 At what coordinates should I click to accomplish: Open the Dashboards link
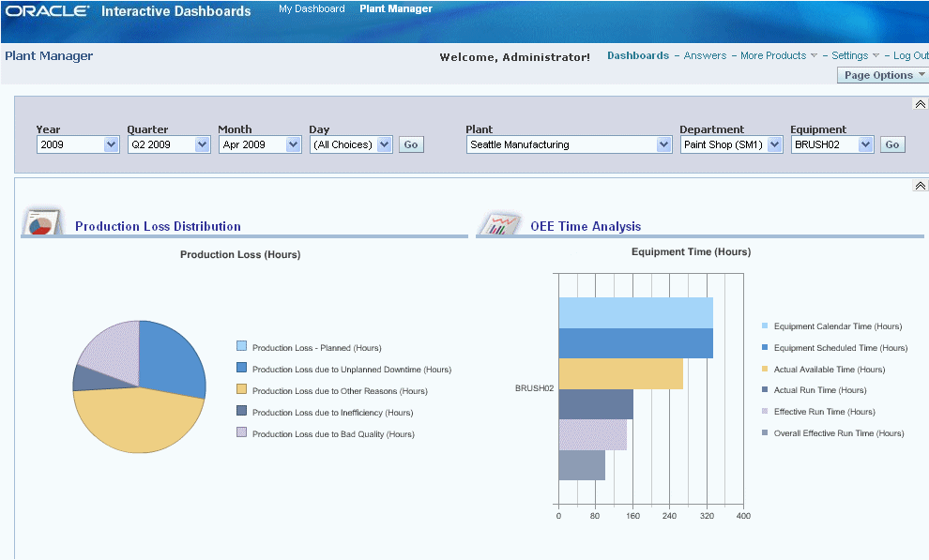coord(638,55)
